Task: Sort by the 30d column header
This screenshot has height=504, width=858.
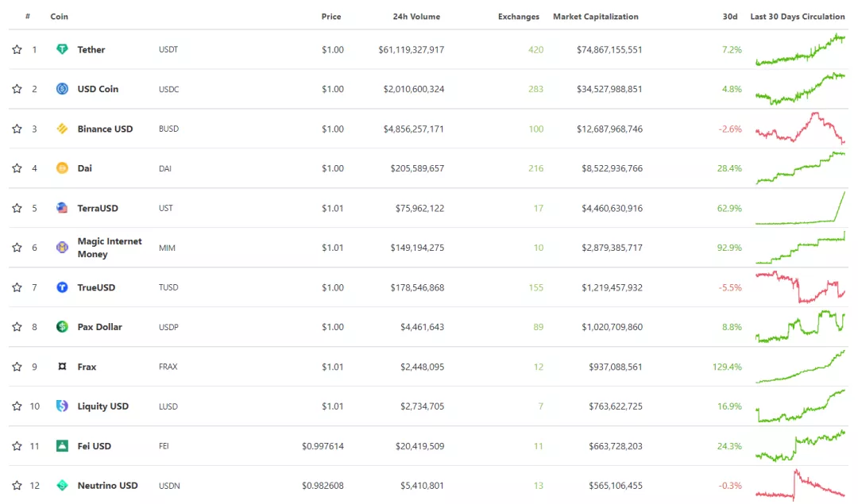Action: coord(730,17)
